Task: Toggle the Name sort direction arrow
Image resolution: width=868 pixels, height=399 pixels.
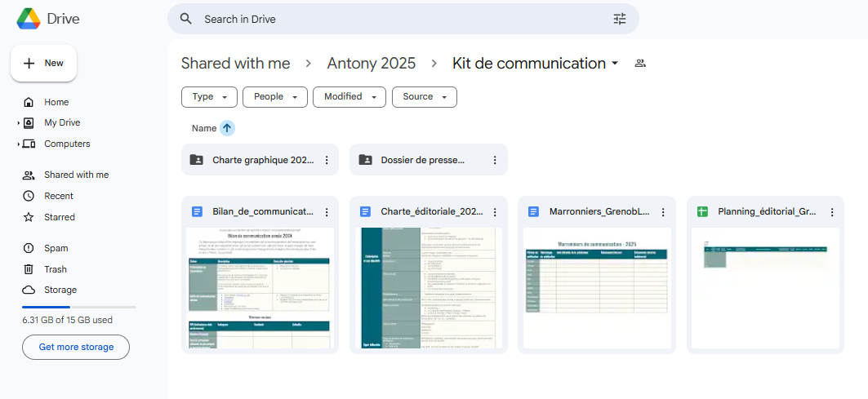Action: click(227, 128)
